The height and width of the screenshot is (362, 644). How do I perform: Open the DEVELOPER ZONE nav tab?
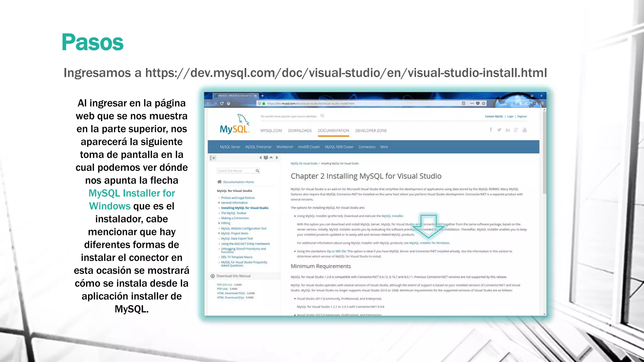[x=371, y=130]
